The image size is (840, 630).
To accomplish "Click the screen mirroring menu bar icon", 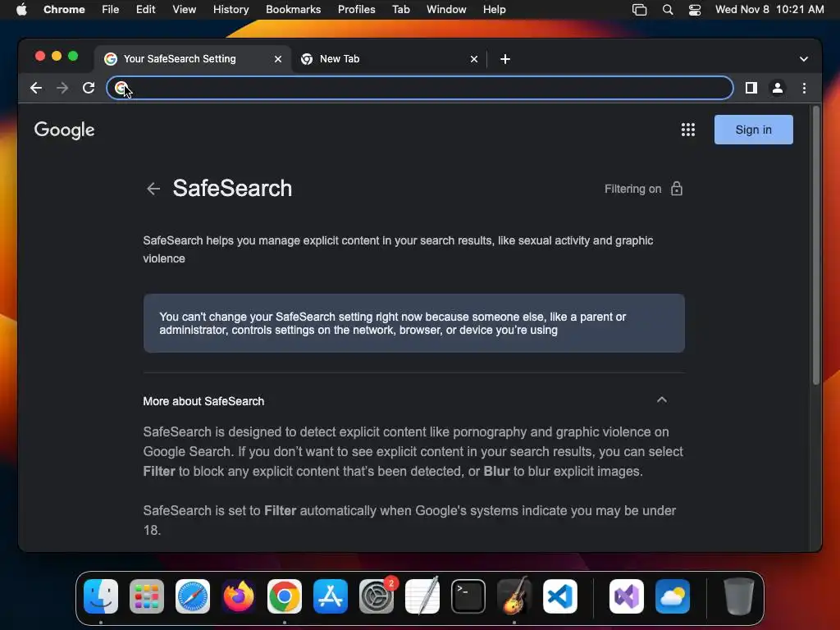I will click(x=640, y=10).
